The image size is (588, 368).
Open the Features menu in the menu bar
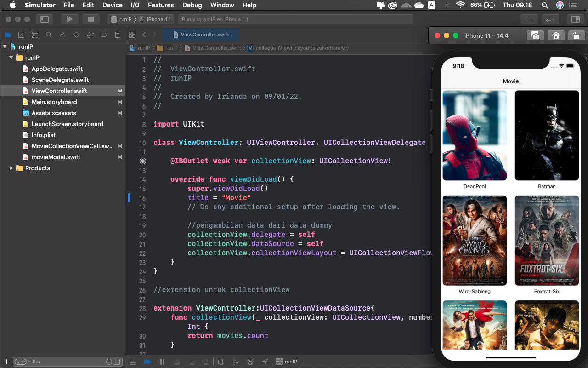(161, 5)
